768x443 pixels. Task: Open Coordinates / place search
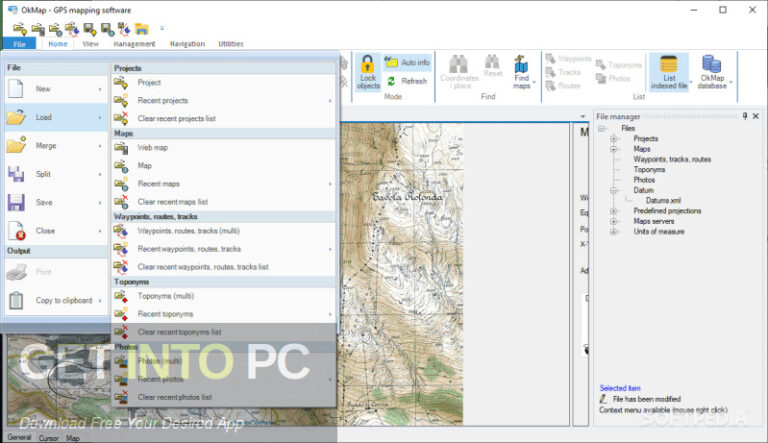(459, 72)
